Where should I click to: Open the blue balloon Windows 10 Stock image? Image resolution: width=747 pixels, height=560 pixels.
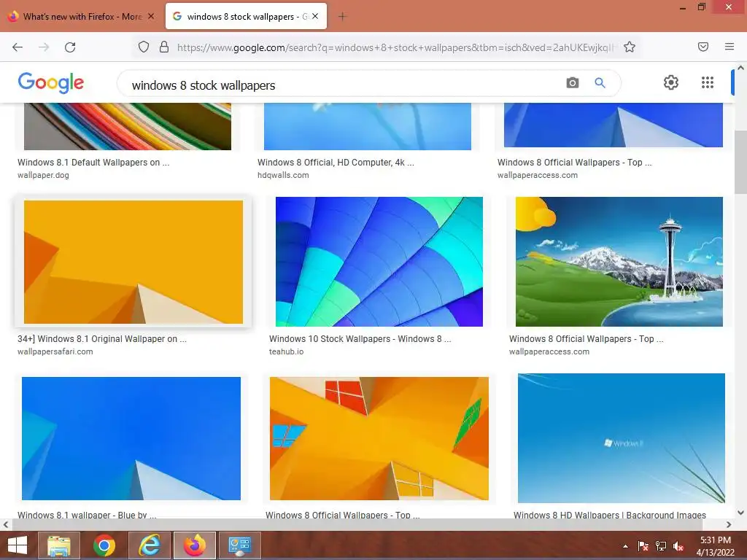pos(379,262)
